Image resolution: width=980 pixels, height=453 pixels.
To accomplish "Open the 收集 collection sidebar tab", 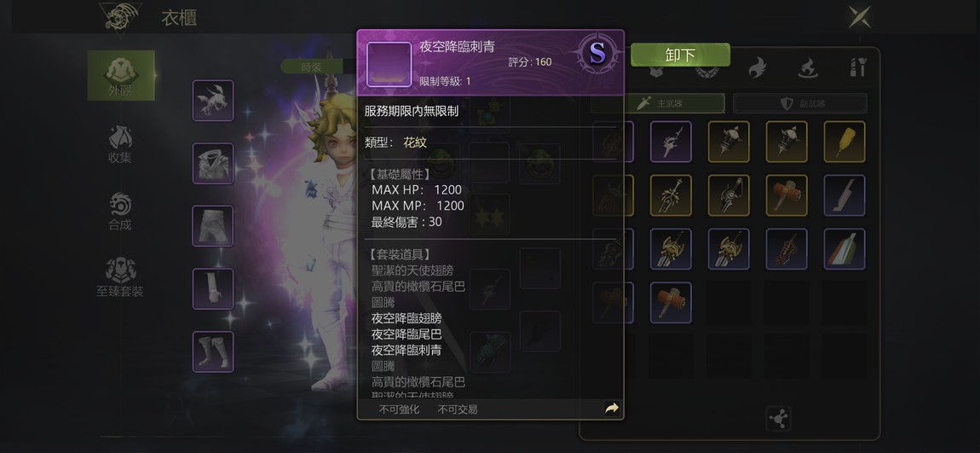I will (x=120, y=144).
